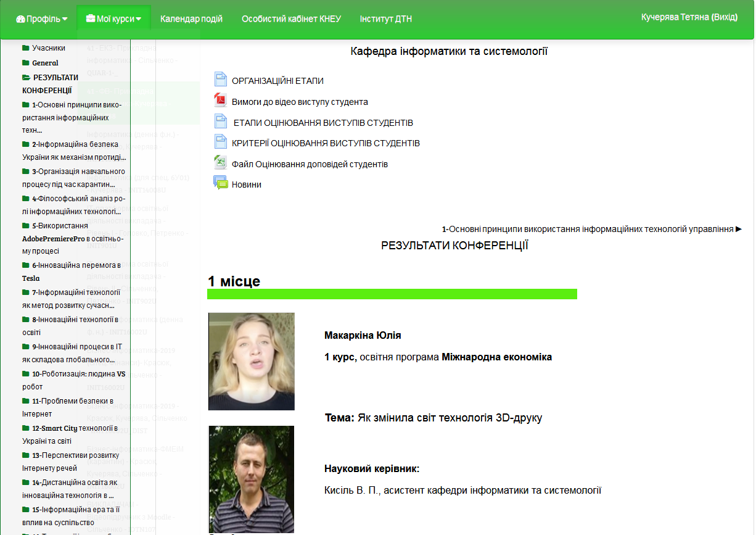The width and height of the screenshot is (756, 535).
Task: Click the PDF icon for video requirements
Action: pyautogui.click(x=221, y=101)
